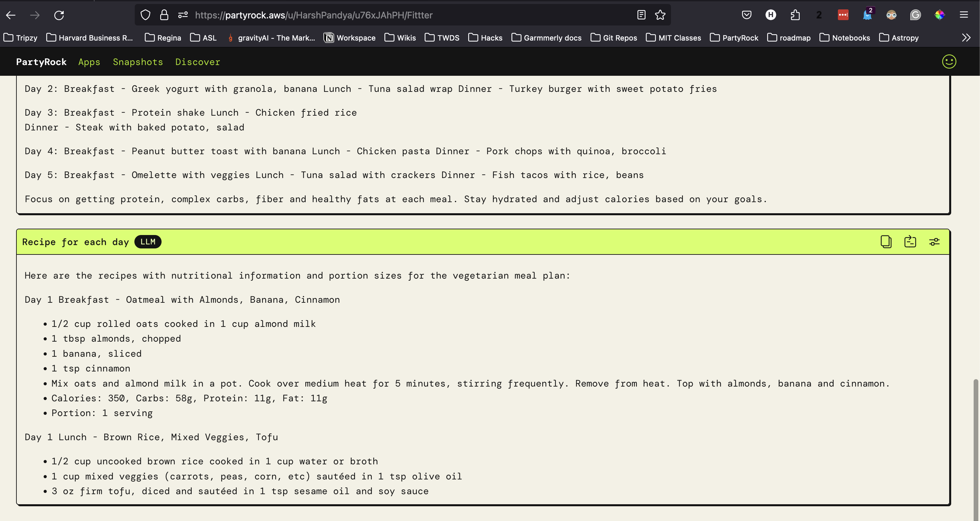Copy the Recipe for each day output

pyautogui.click(x=885, y=242)
